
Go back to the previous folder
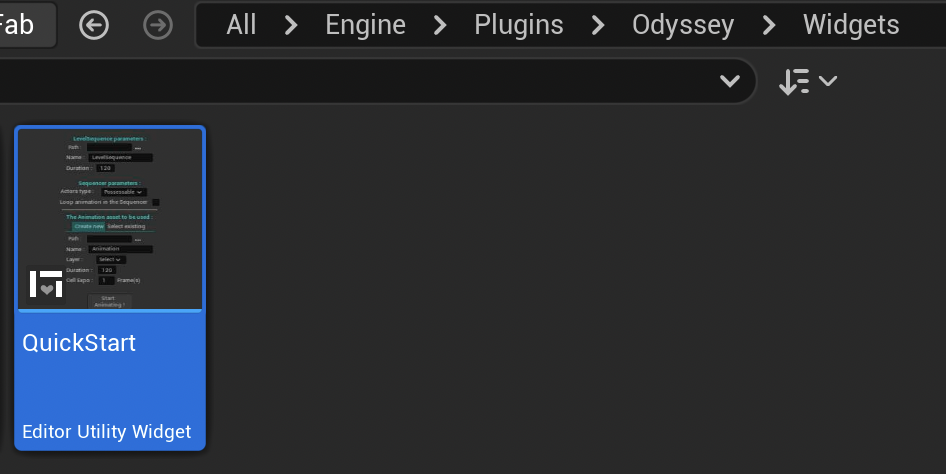pyautogui.click(x=94, y=25)
